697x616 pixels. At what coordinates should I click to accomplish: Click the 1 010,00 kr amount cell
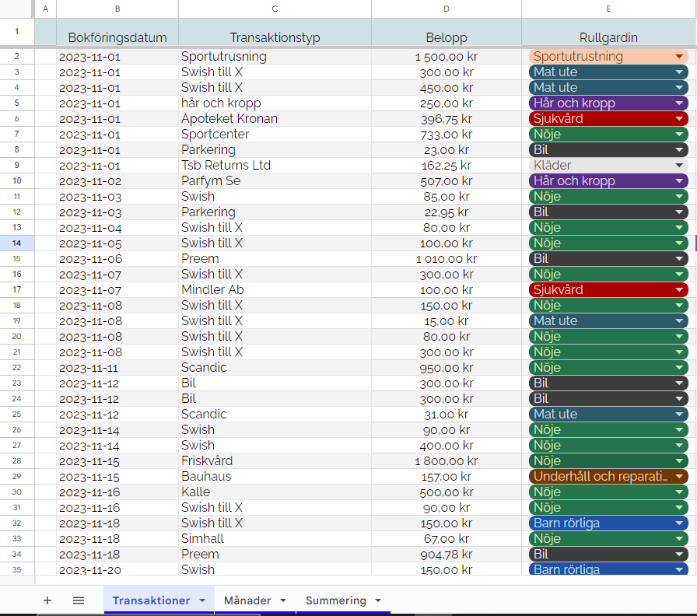click(447, 258)
